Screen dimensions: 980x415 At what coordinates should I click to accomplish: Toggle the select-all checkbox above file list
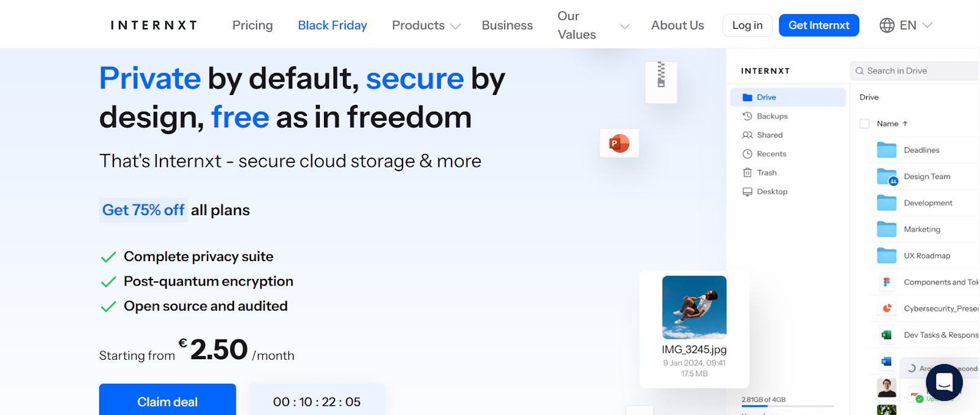[864, 123]
